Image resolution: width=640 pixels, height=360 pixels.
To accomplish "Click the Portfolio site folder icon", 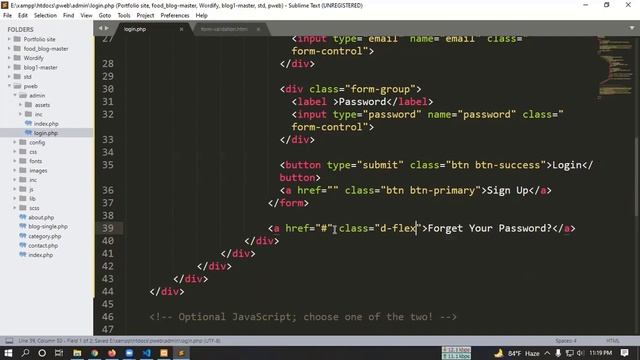I will point(17,39).
